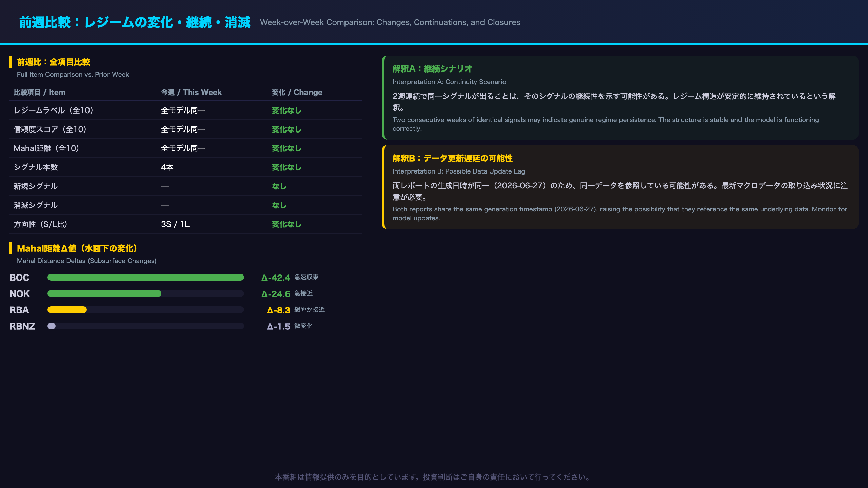Screen dimensions: 868x488
Task: Click the Two consecutive weeks English paragraph
Action: point(606,124)
